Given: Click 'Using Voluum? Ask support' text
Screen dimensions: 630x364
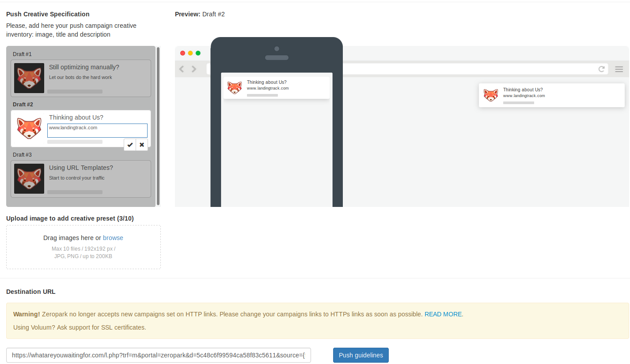Looking at the screenshot, I should [80, 327].
